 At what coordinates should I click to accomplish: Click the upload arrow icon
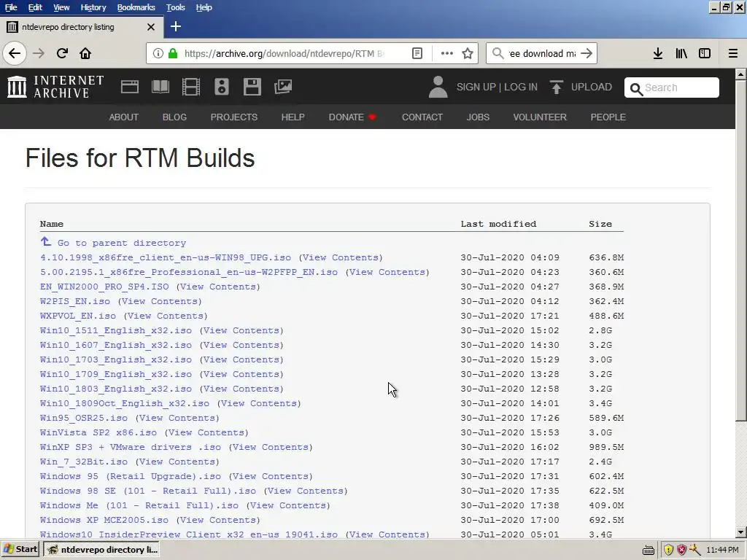point(556,87)
